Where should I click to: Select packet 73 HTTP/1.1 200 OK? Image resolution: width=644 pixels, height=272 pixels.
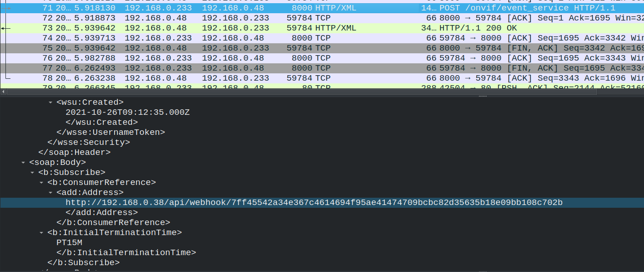coord(322,28)
